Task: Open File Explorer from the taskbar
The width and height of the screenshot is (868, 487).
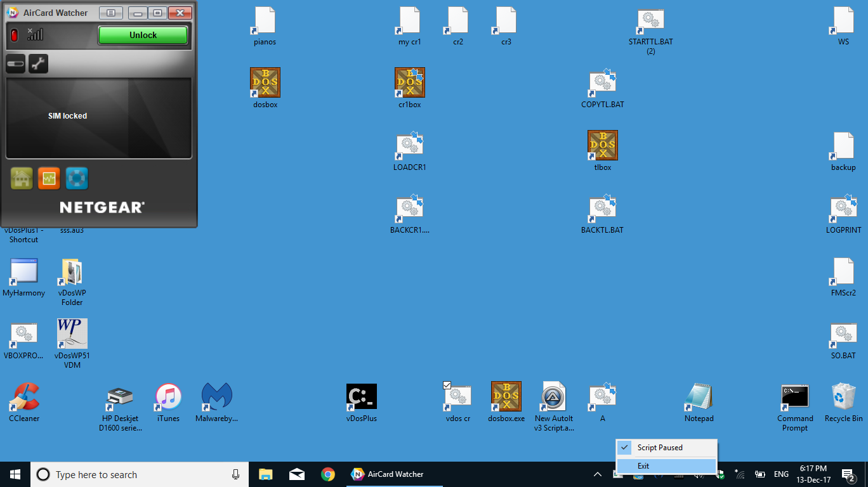Action: [265, 474]
